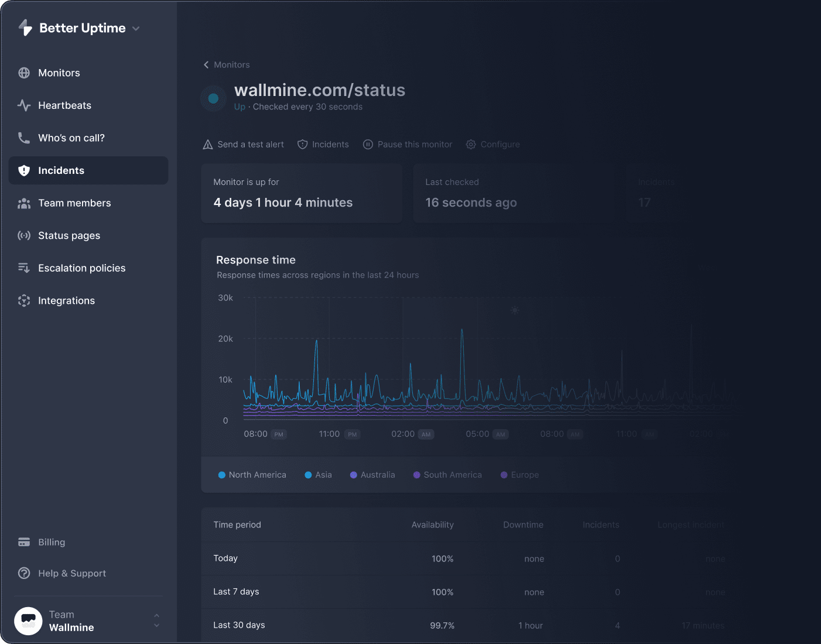Click the pause circle icon

point(368,145)
